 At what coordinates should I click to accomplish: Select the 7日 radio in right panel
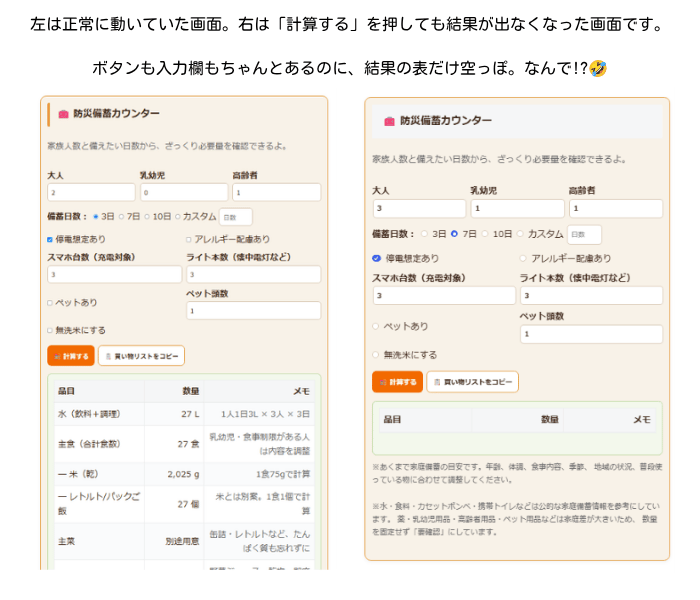tap(454, 233)
